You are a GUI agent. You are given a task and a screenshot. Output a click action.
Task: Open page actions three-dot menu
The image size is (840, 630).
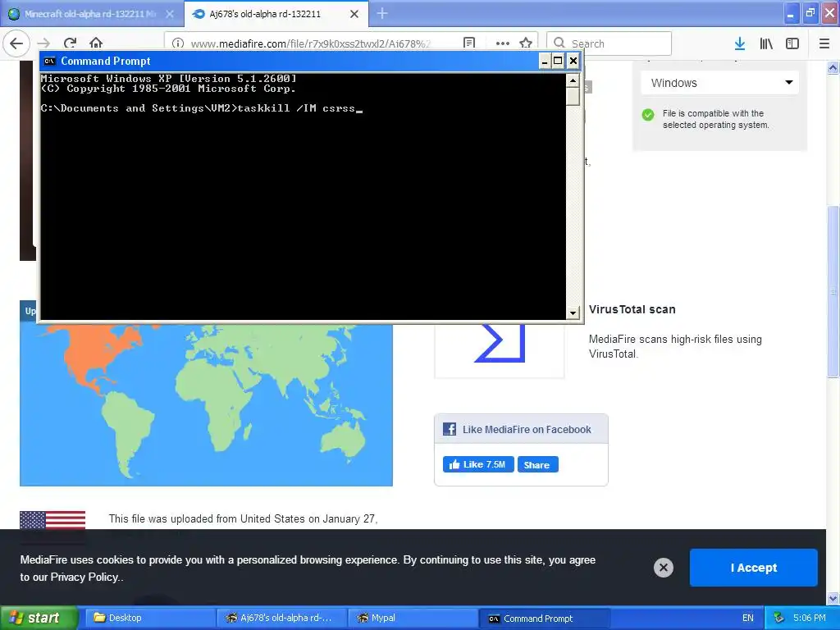(x=503, y=43)
